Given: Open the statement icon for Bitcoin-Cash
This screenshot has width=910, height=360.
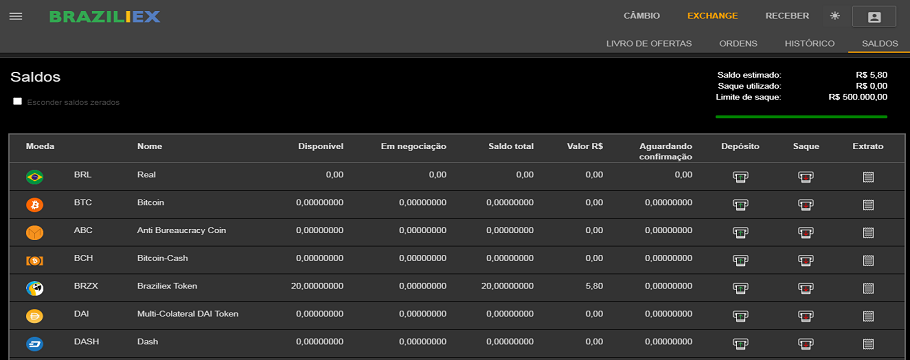Looking at the screenshot, I should (868, 260).
